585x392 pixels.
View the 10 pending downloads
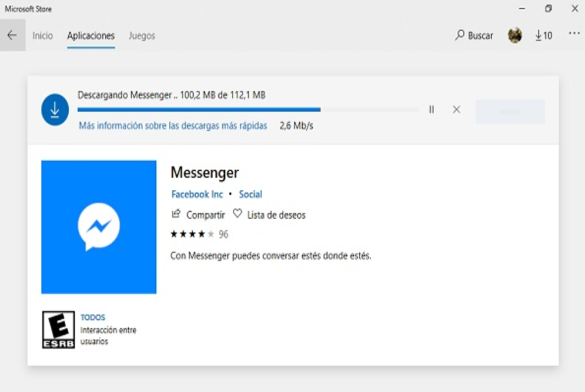(x=543, y=36)
